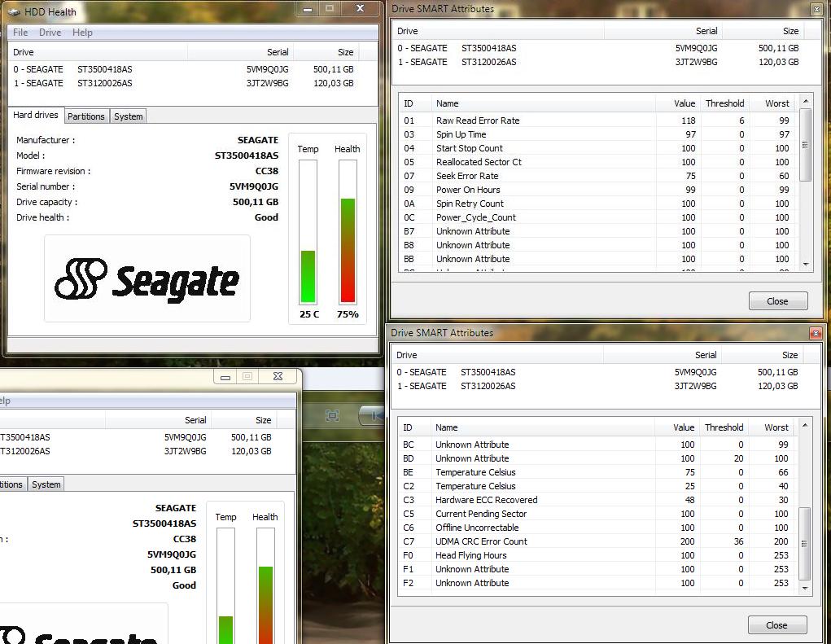Click the Health bar in upper HDD Health window
Image resolution: width=831 pixels, height=644 pixels.
point(348,231)
